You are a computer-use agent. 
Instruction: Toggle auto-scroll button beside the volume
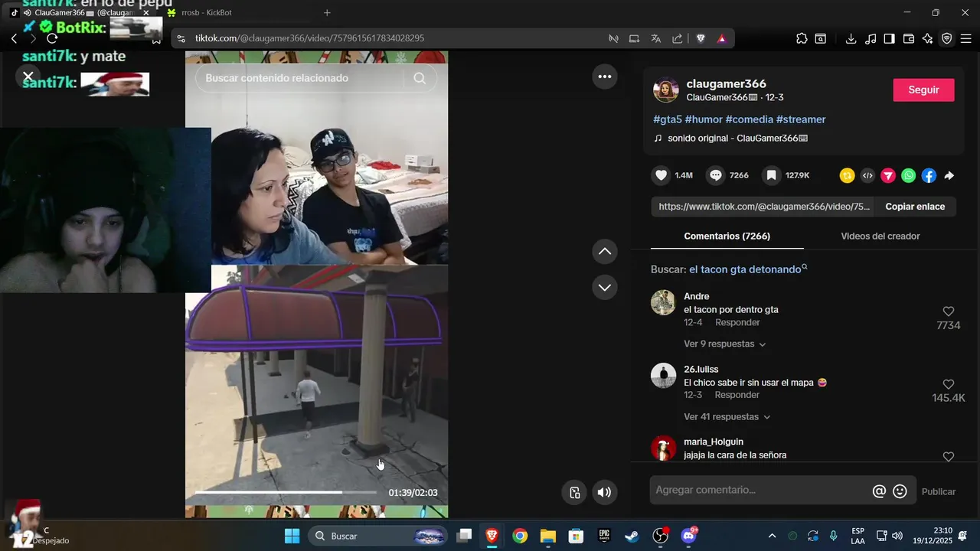point(574,492)
